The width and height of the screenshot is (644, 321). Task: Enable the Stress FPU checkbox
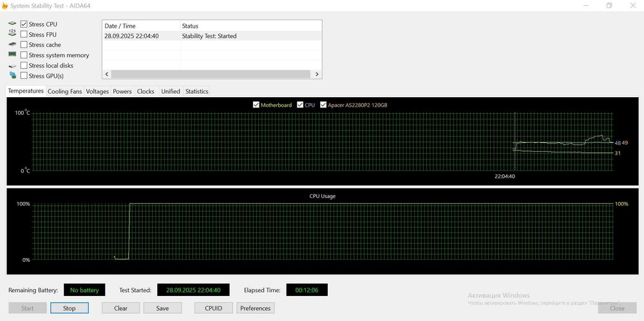click(24, 35)
